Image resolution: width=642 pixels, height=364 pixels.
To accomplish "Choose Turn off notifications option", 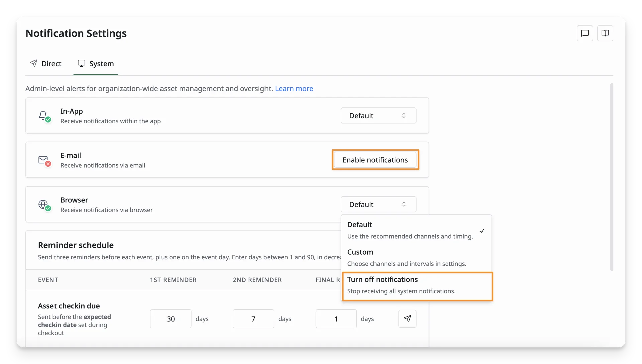I will pyautogui.click(x=416, y=285).
